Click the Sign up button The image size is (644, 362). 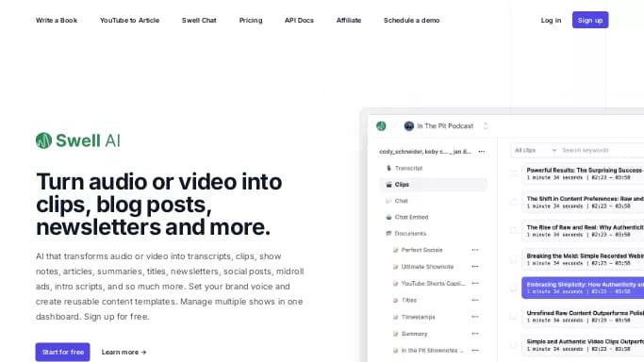point(590,20)
